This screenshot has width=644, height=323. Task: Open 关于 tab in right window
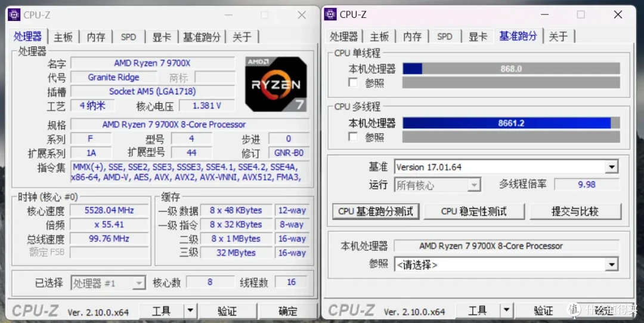(x=558, y=36)
